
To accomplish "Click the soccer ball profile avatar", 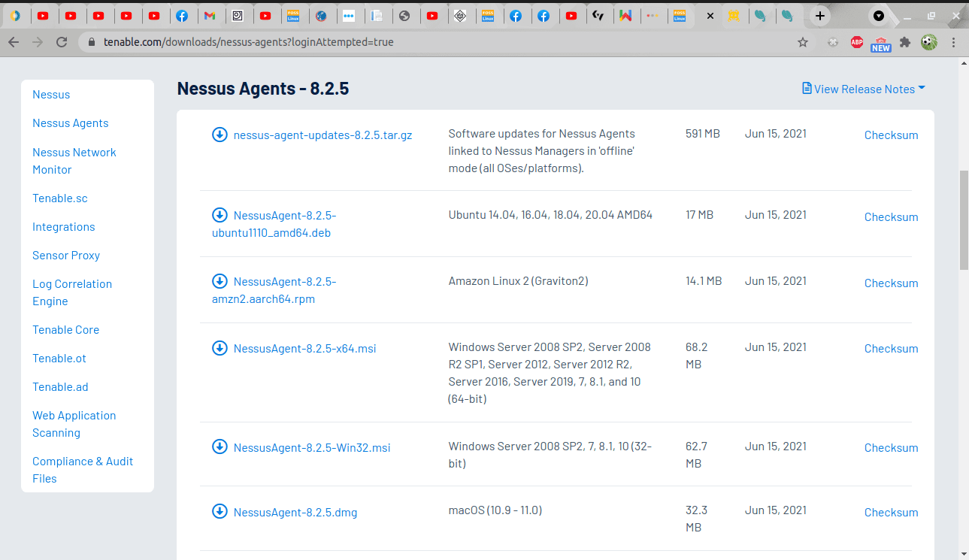I will pyautogui.click(x=929, y=42).
